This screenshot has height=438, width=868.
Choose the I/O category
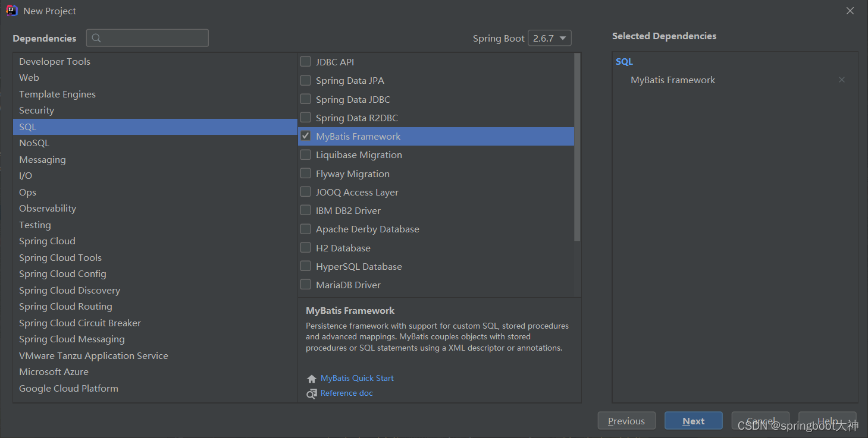(x=155, y=176)
